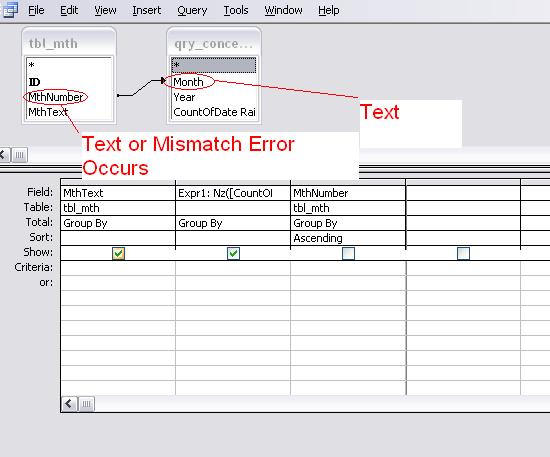The height and width of the screenshot is (457, 550).
Task: Open the Tools menu
Action: click(236, 11)
